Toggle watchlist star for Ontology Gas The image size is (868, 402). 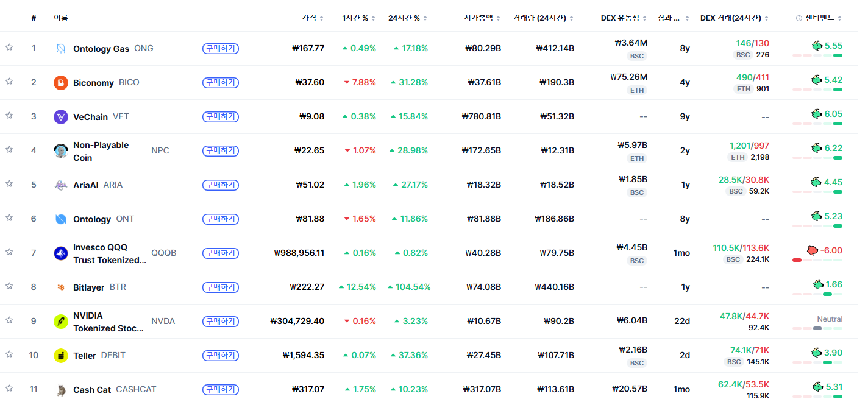[9, 47]
